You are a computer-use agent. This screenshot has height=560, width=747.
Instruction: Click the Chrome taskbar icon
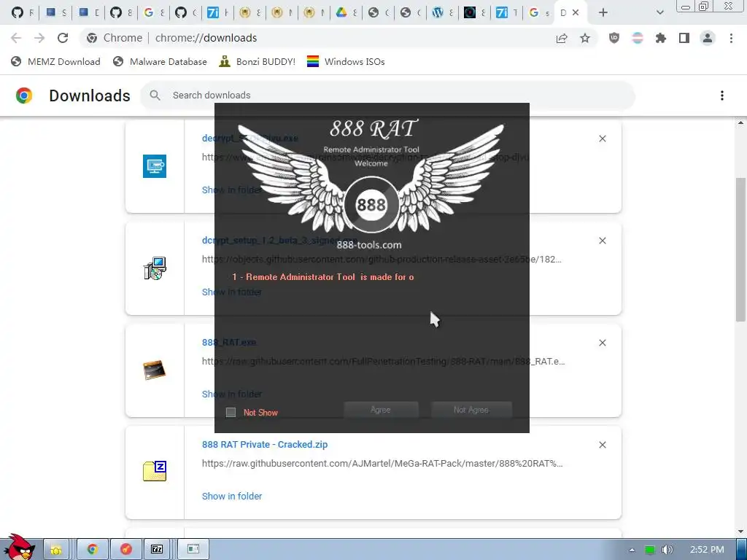[x=92, y=550]
